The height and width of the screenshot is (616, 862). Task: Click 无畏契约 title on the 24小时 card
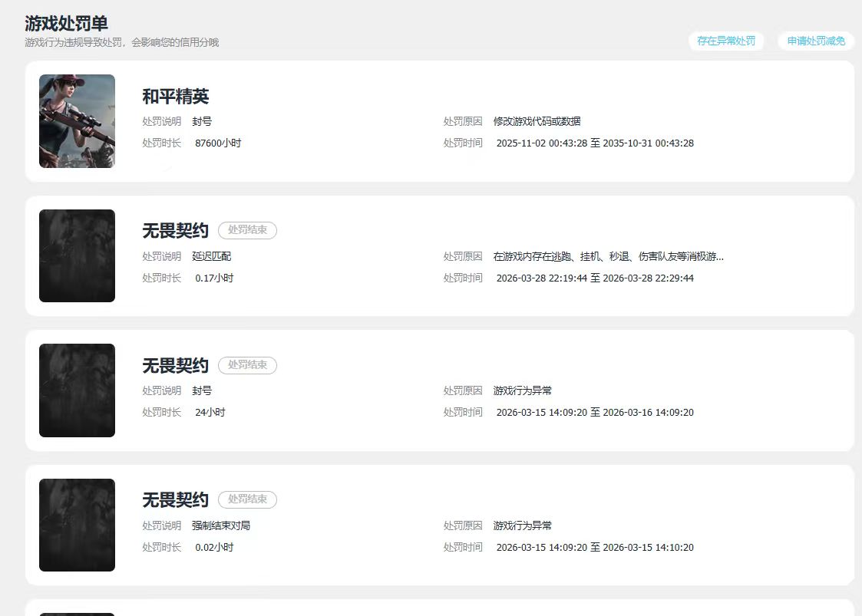[175, 365]
